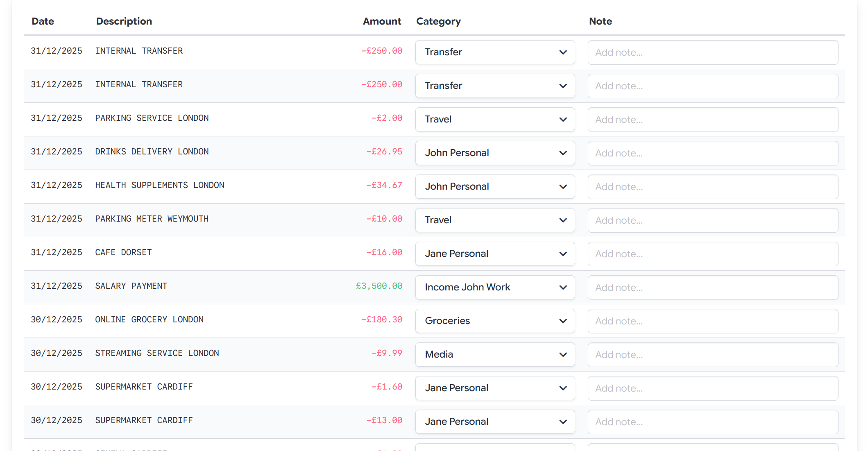
Task: Click the dropdown arrow beside Income John Work
Action: (x=563, y=287)
